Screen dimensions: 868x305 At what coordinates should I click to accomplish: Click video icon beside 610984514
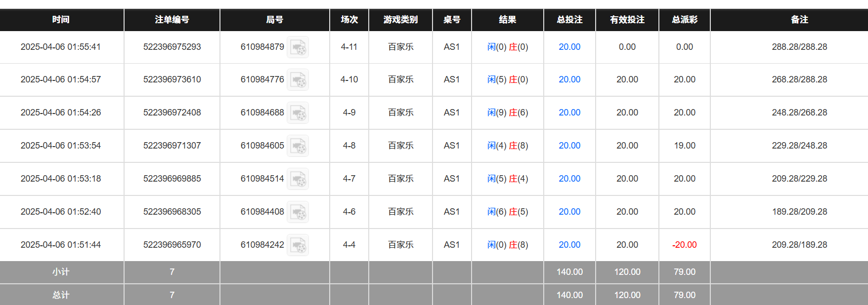coord(298,179)
